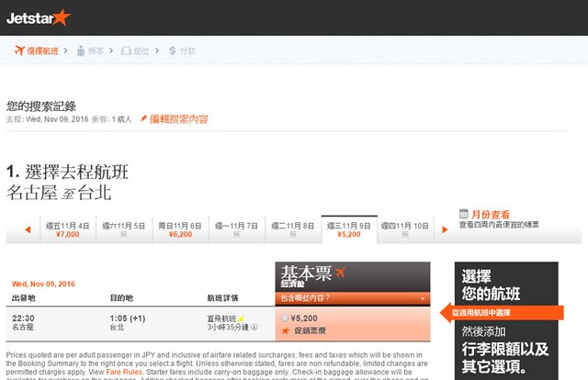Open the Fare Rules link
This screenshot has width=588, height=380.
[124, 372]
